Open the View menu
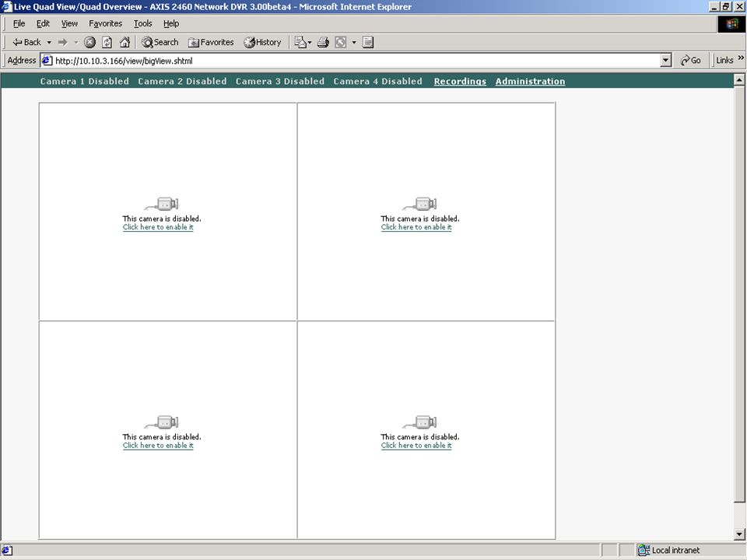This screenshot has height=560, width=747. pyautogui.click(x=69, y=23)
